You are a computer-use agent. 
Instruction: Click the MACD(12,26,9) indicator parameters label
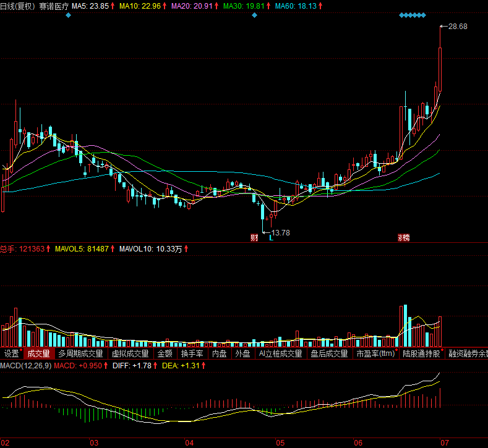(25, 366)
